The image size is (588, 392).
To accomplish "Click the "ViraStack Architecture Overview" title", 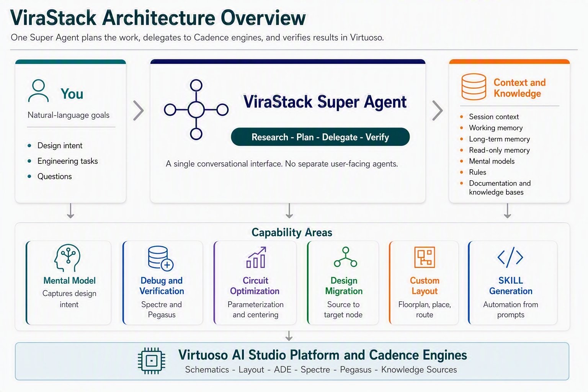I will click(158, 18).
